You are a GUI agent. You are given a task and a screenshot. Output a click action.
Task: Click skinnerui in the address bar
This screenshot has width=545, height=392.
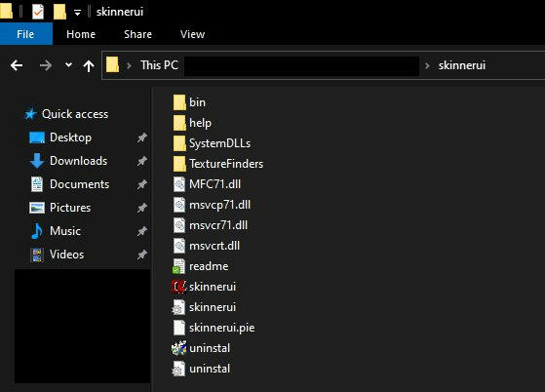coord(461,65)
